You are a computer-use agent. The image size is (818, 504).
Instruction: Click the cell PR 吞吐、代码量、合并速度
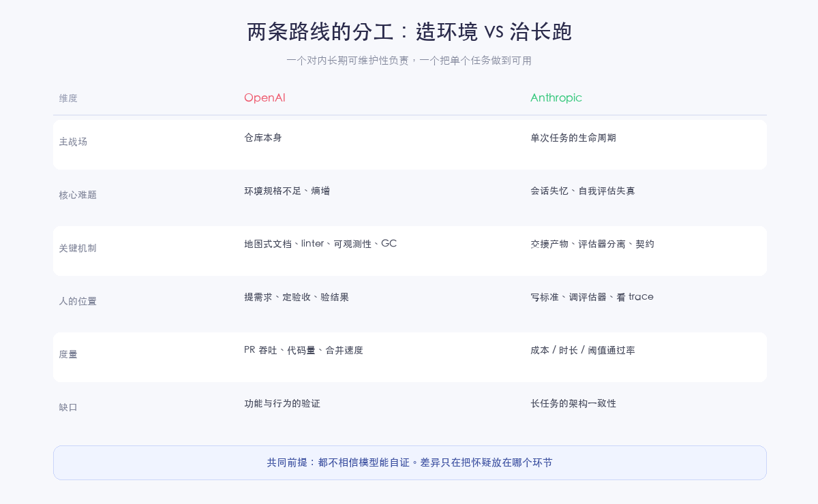click(x=303, y=350)
